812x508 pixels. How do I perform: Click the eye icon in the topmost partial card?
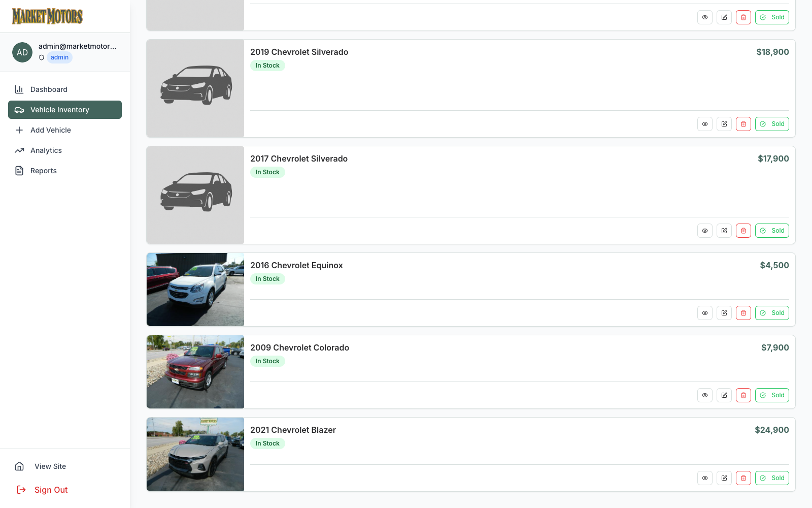point(705,17)
